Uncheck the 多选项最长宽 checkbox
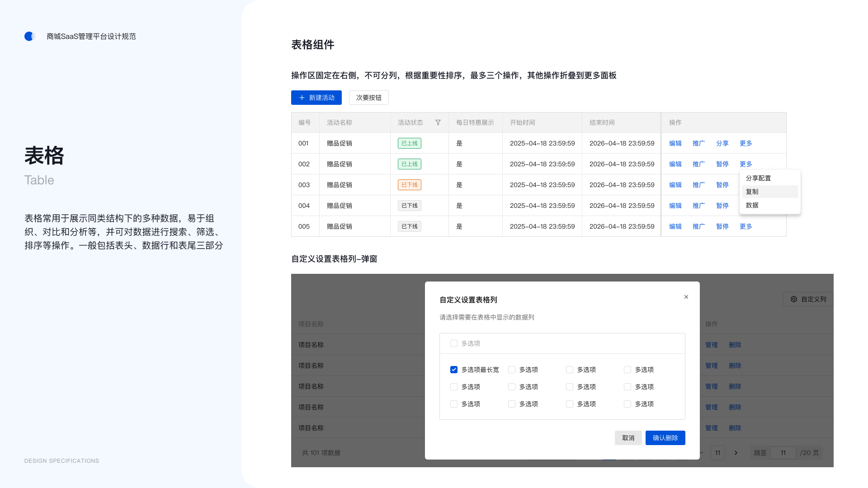This screenshot has width=868, height=488. [x=454, y=369]
